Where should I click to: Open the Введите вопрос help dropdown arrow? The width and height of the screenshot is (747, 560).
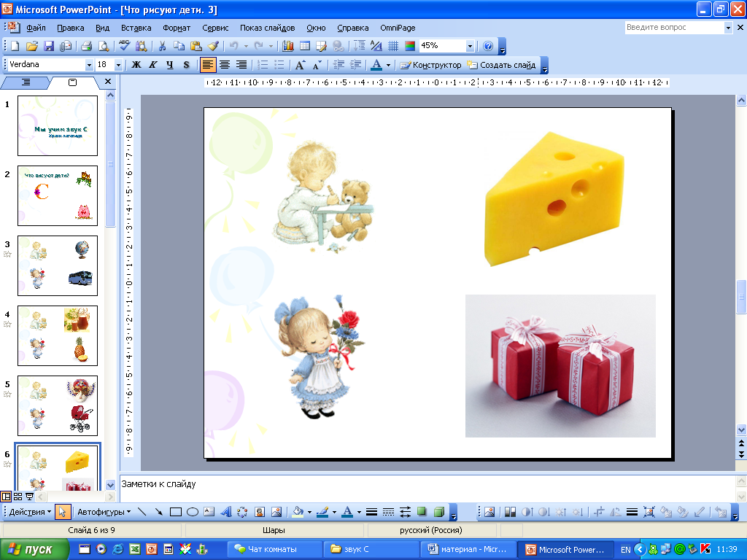point(728,28)
